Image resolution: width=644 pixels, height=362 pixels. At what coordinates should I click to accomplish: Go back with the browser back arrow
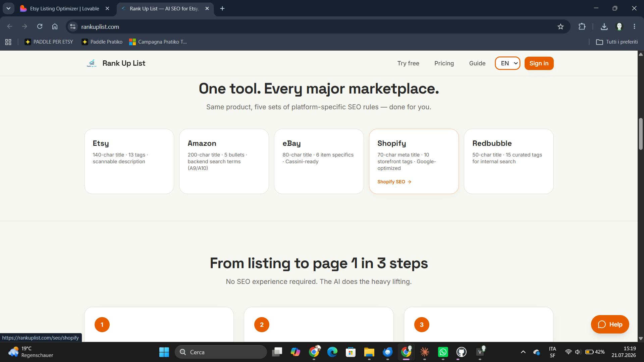(x=9, y=26)
